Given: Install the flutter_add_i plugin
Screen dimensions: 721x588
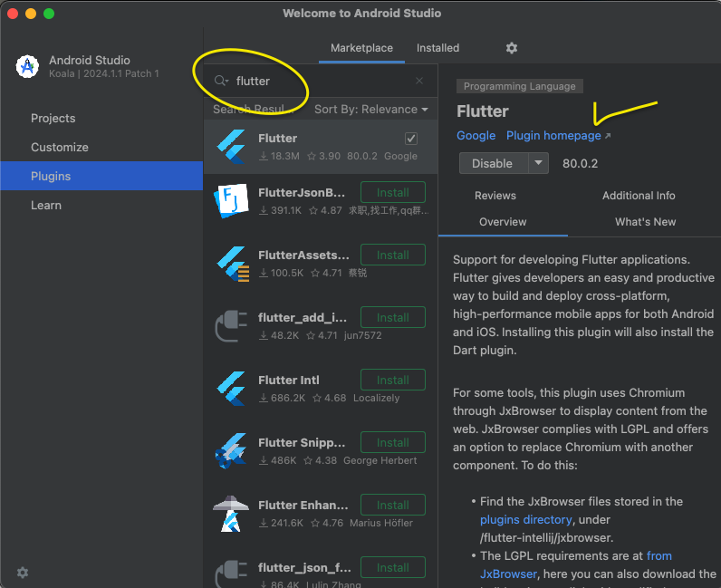Looking at the screenshot, I should (x=393, y=317).
